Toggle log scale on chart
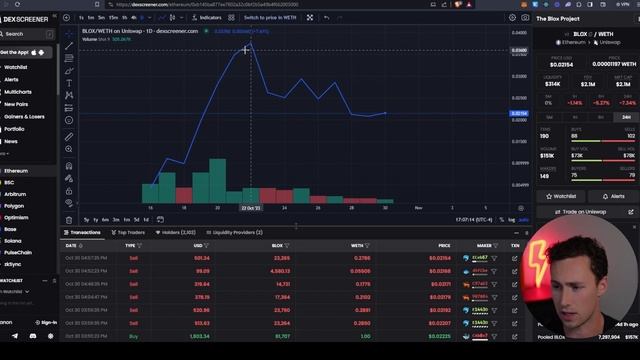The width and height of the screenshot is (640, 360). [511, 220]
